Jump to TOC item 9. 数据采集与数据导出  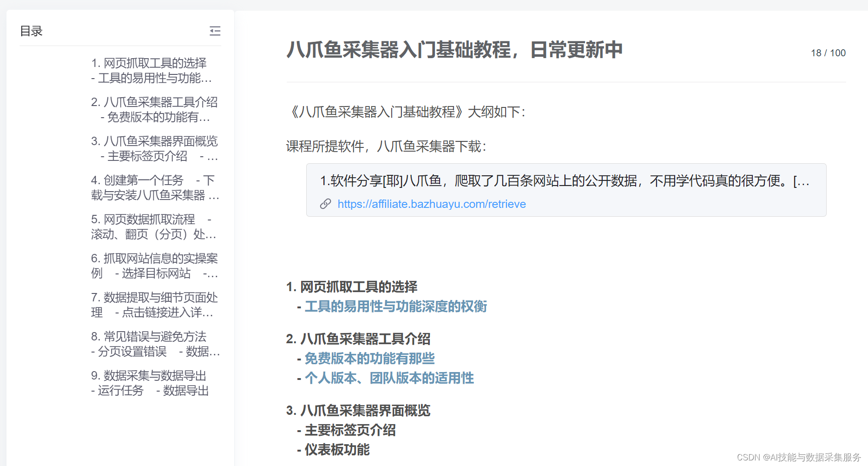click(x=150, y=383)
